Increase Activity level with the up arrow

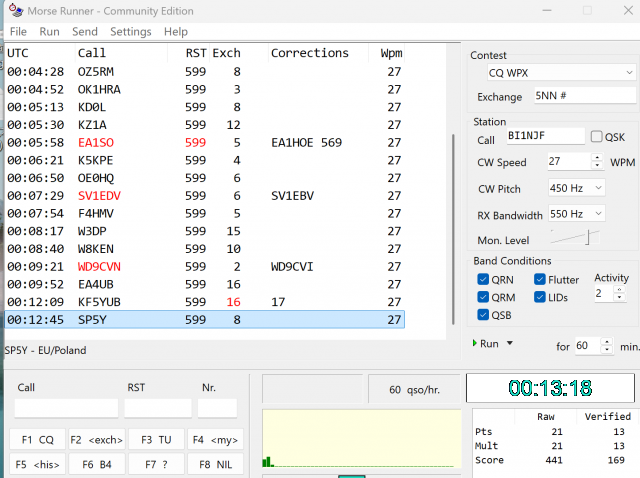(x=620, y=289)
